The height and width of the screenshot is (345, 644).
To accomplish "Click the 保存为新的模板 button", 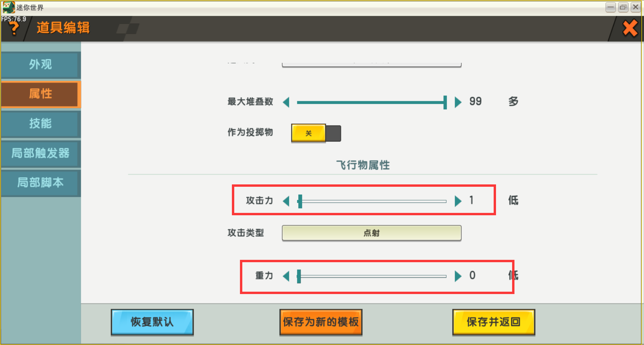I will pos(320,322).
